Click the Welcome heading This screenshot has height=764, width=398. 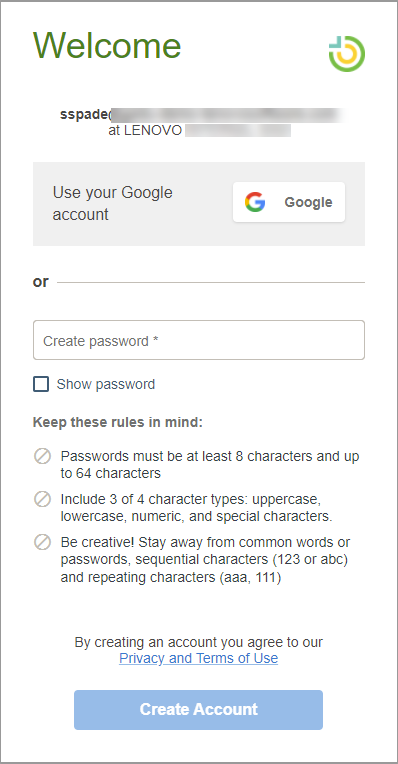click(x=107, y=45)
